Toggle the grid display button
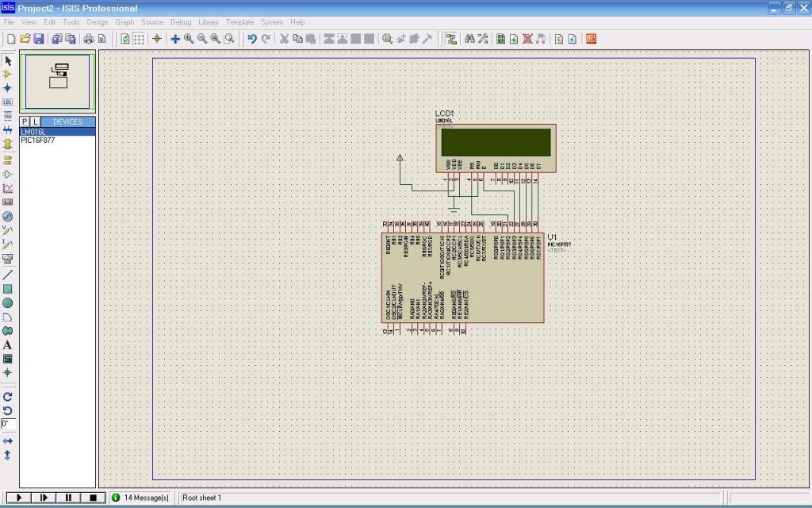 pos(139,39)
